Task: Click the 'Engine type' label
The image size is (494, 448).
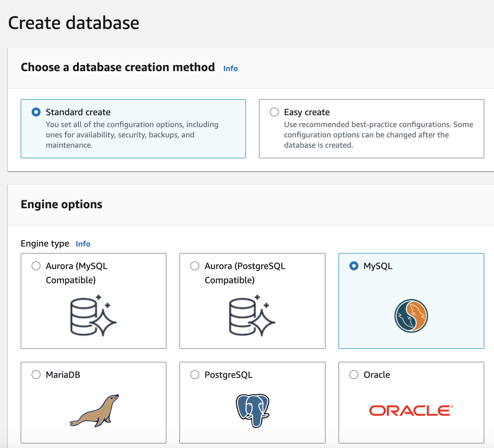Action: [45, 244]
